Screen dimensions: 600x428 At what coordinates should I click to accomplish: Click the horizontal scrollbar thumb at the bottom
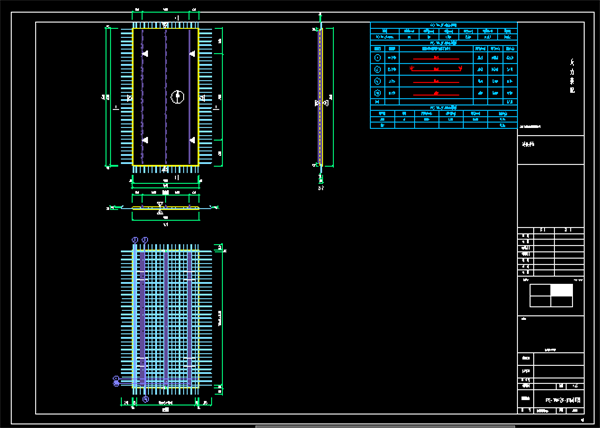pyautogui.click(x=385, y=426)
